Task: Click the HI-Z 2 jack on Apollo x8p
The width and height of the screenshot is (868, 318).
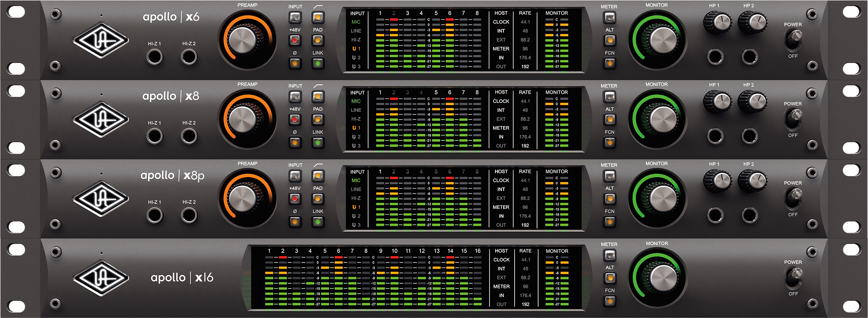Action: [x=189, y=215]
